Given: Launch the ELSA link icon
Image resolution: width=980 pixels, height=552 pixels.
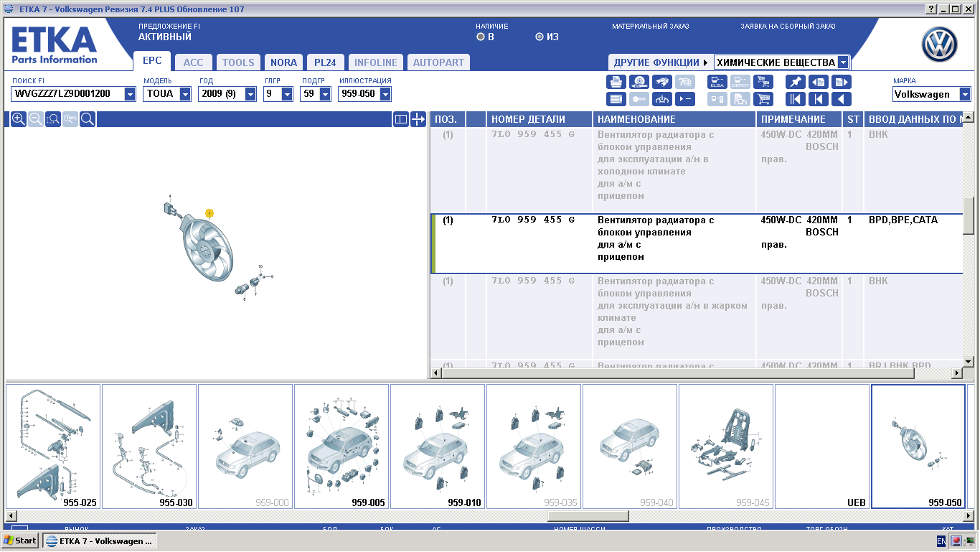Looking at the screenshot, I should 717,82.
